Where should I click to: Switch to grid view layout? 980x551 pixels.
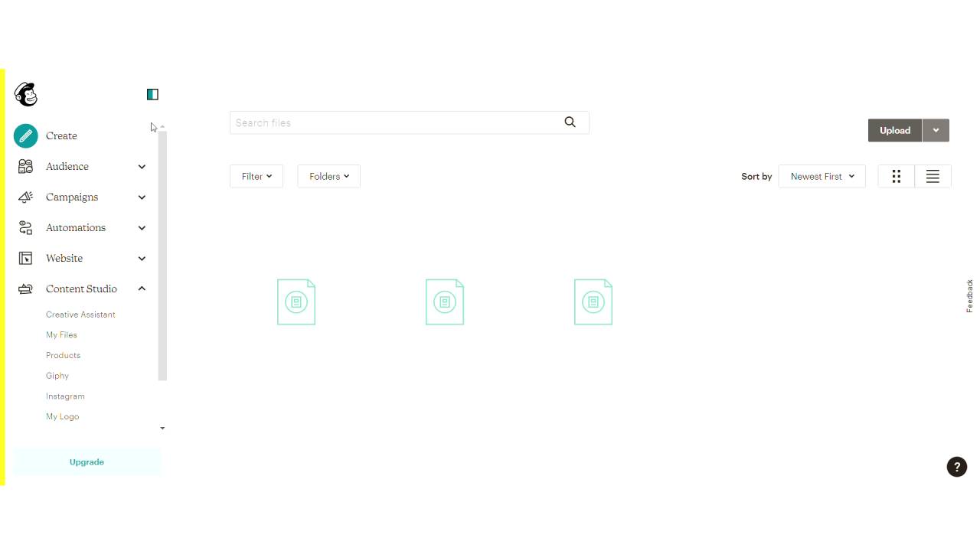click(x=896, y=176)
